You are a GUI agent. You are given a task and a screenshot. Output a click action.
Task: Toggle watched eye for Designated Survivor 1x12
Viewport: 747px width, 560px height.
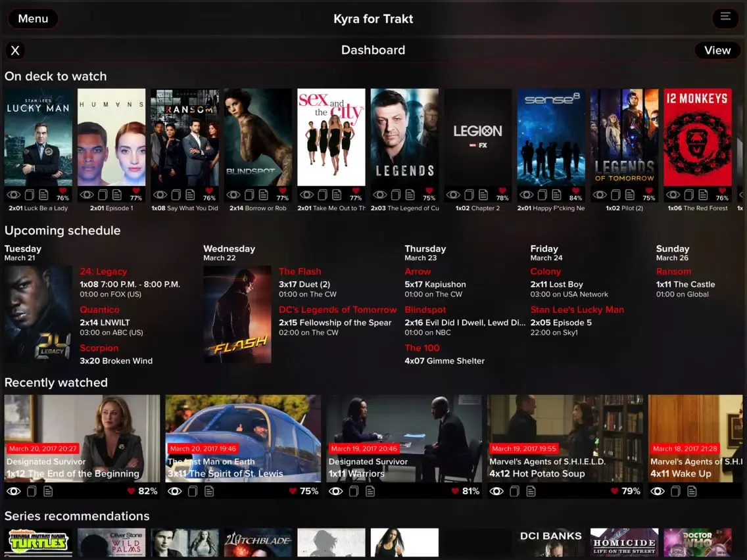[x=13, y=491]
